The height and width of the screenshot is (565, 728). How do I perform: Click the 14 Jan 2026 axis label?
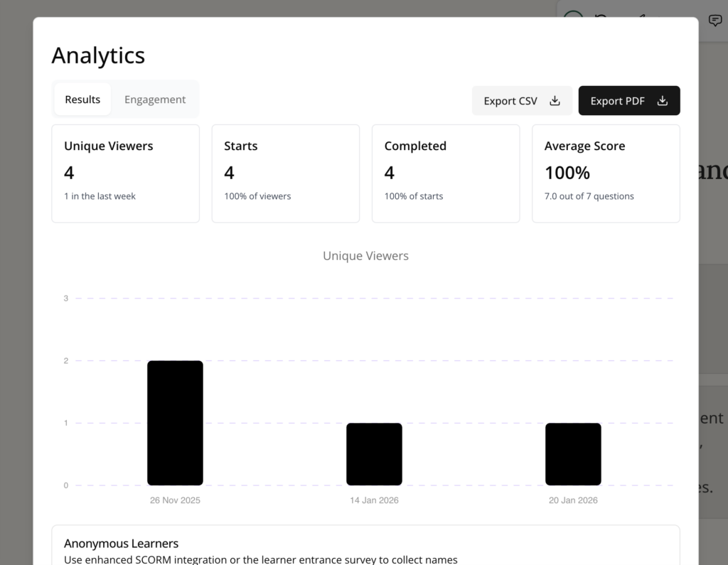tap(374, 500)
